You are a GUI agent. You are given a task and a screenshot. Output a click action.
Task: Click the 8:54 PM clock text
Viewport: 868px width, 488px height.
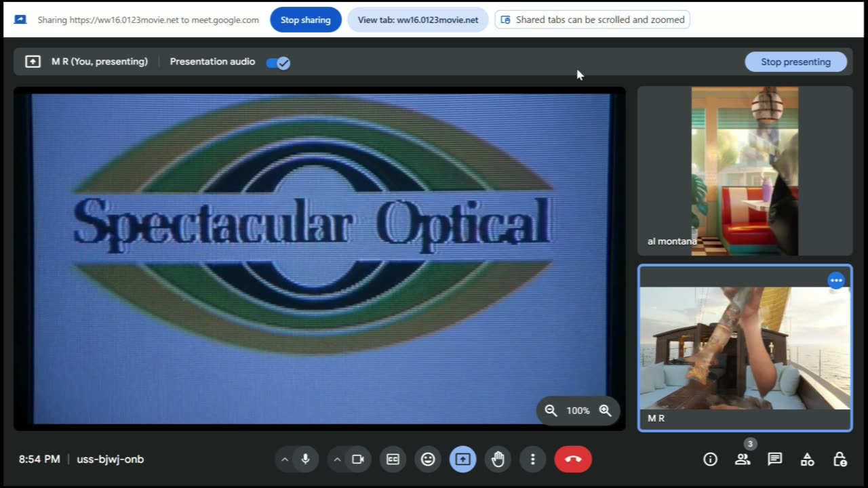coord(39,460)
